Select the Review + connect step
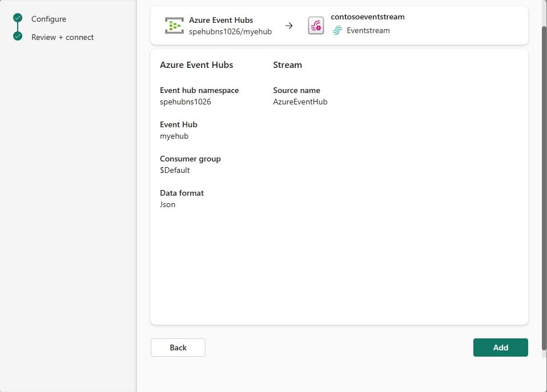Viewport: 547px width, 392px height. point(62,37)
